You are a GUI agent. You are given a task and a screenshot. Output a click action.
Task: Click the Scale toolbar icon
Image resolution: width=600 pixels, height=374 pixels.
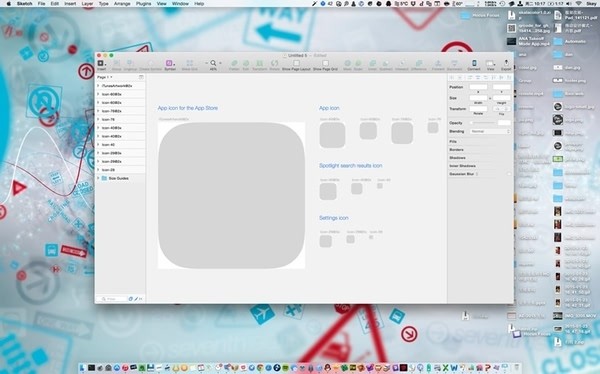point(358,64)
